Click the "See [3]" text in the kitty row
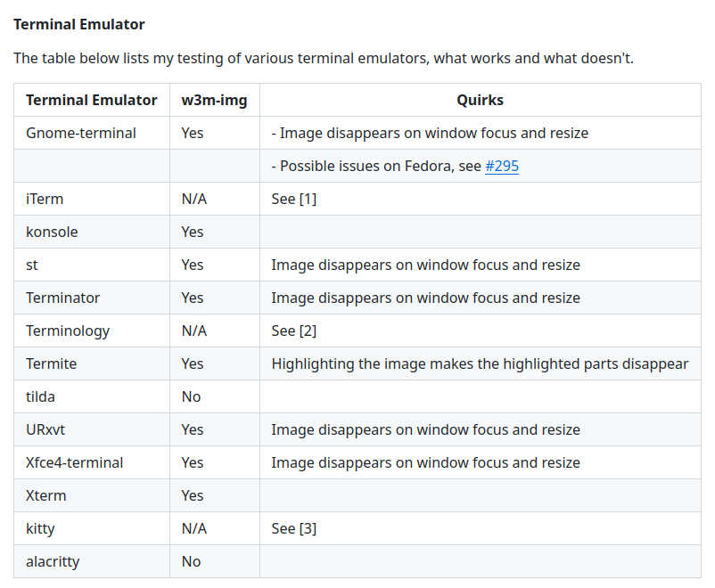Viewport: 715px width, 588px height. click(293, 529)
